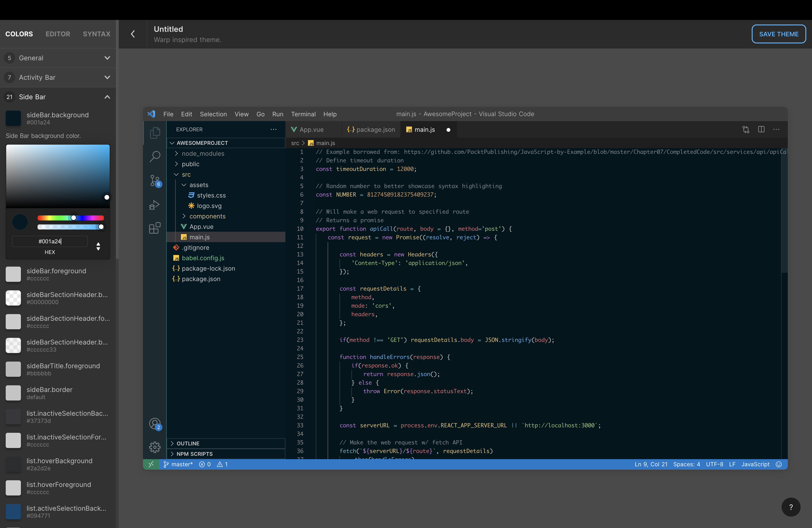This screenshot has height=528, width=812.
Task: Expand the OUTLINE panel
Action: click(x=188, y=443)
